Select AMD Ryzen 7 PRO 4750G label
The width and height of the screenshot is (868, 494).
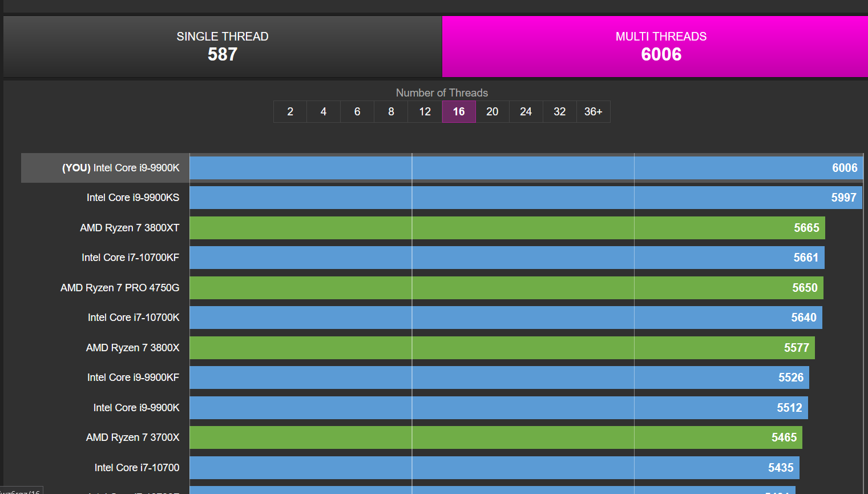(x=120, y=288)
